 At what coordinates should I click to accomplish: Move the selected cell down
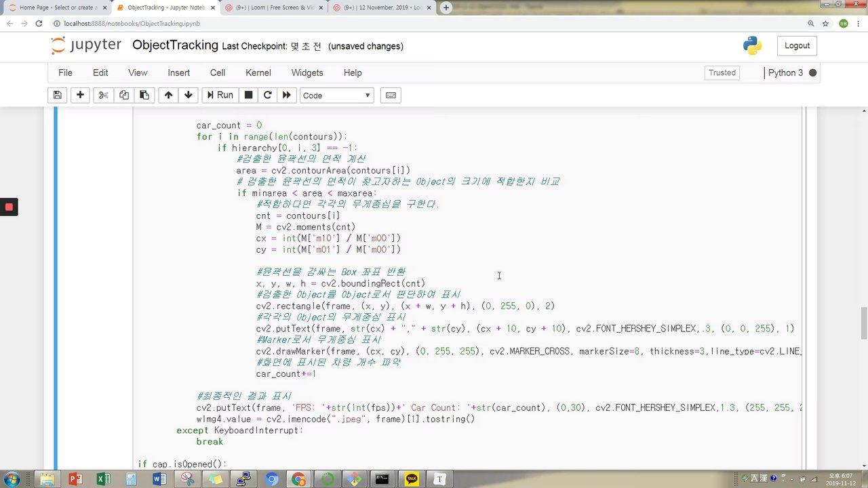[x=189, y=96]
